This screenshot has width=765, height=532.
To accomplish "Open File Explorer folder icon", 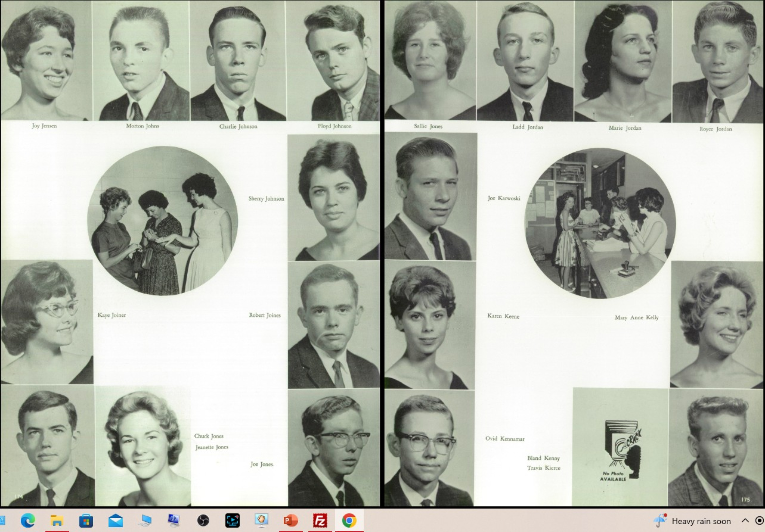I will (x=57, y=520).
